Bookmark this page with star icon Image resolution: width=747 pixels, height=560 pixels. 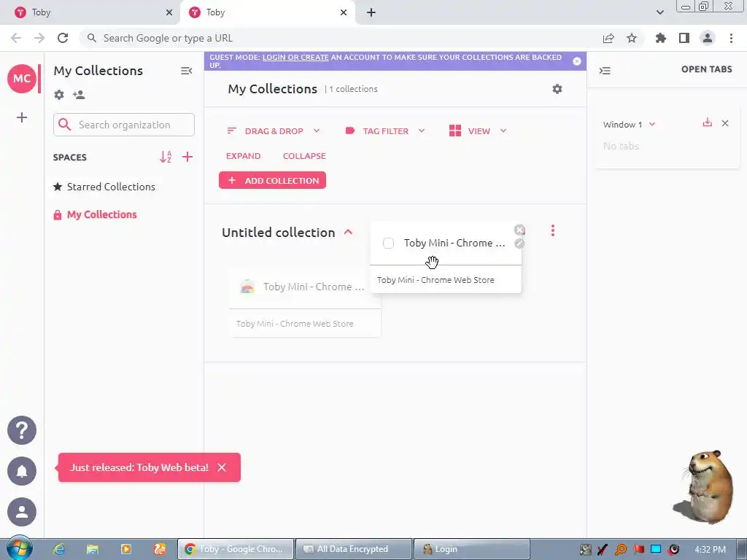632,38
